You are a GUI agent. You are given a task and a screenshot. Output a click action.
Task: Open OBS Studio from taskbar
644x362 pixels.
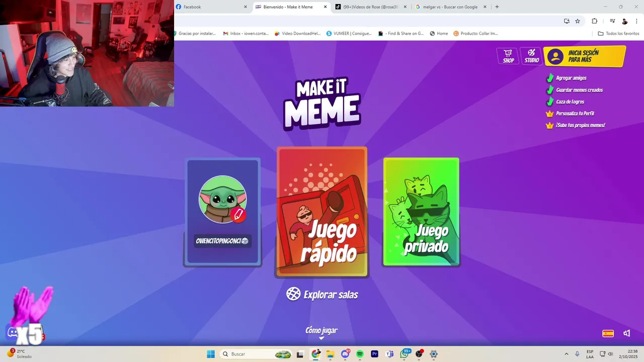click(x=419, y=354)
